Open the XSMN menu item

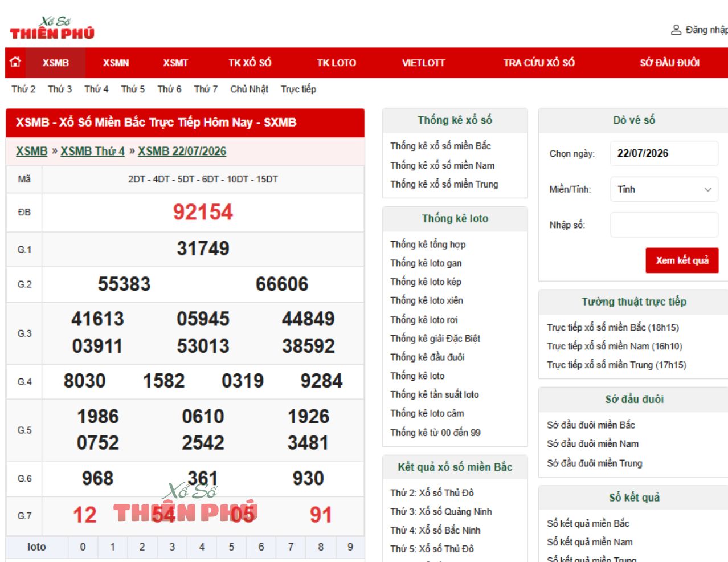[x=116, y=63]
